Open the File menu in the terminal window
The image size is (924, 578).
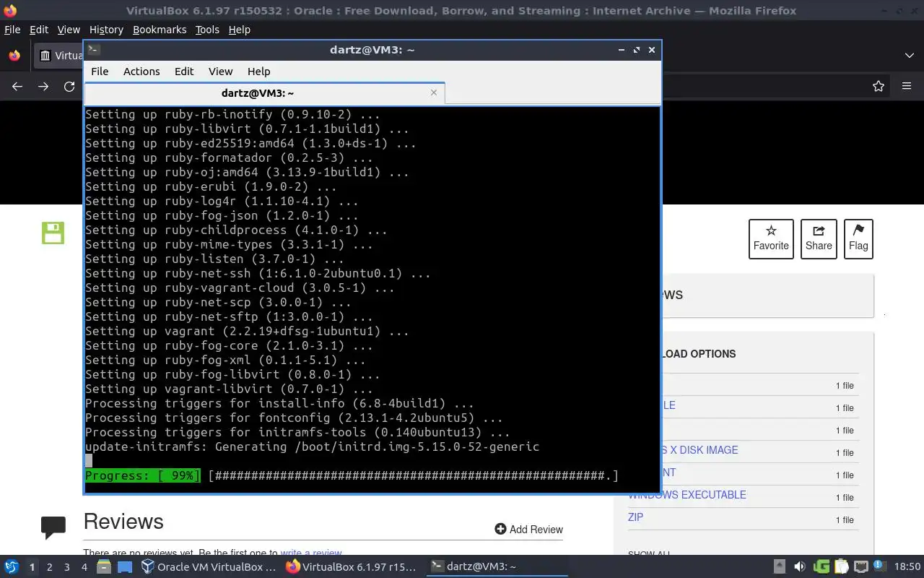click(100, 72)
